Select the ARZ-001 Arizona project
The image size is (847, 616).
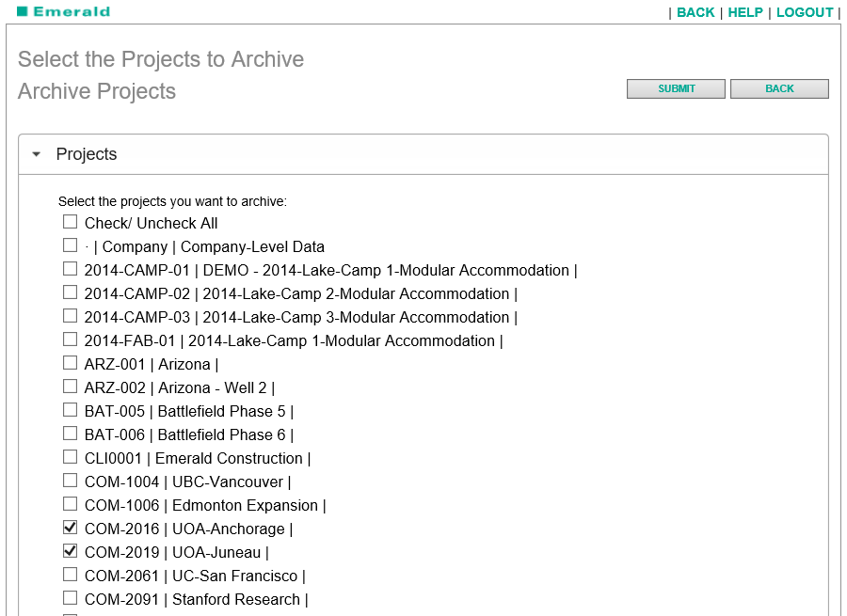point(70,363)
